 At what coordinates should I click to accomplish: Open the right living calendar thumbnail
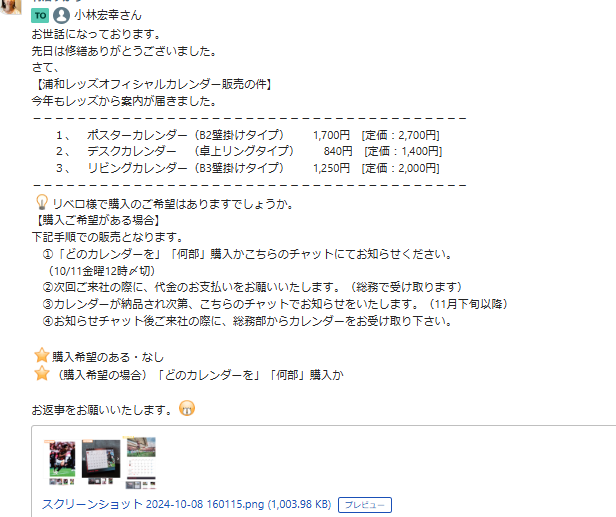click(x=141, y=463)
